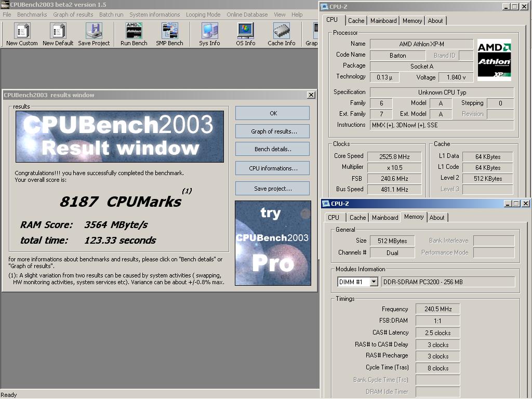Viewport: 532px width, 399px height.
Task: Click the Ready status bar text
Action: pyautogui.click(x=8, y=395)
